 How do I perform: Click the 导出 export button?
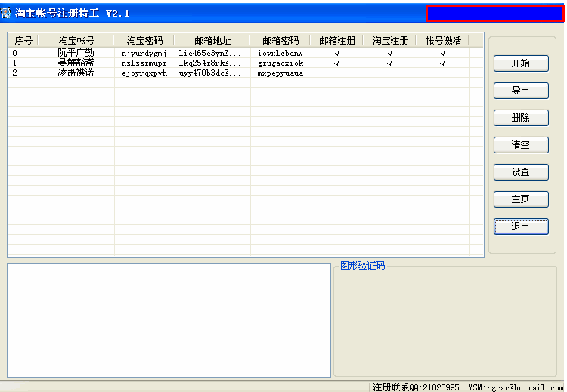(521, 91)
